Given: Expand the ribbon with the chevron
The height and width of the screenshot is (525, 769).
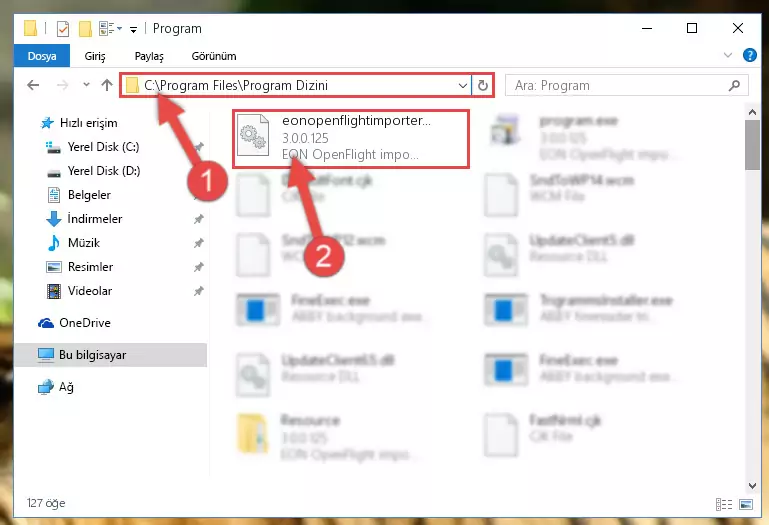Looking at the screenshot, I should coord(727,55).
